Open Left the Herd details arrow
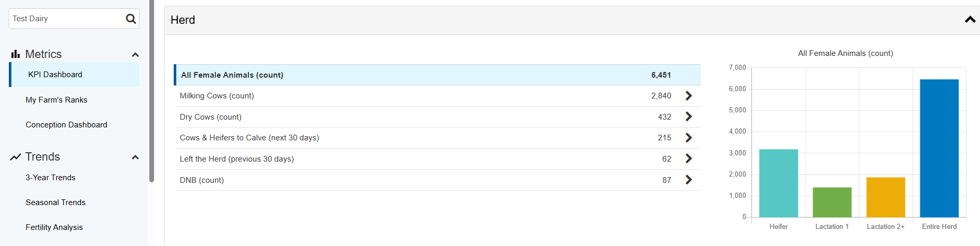 689,158
